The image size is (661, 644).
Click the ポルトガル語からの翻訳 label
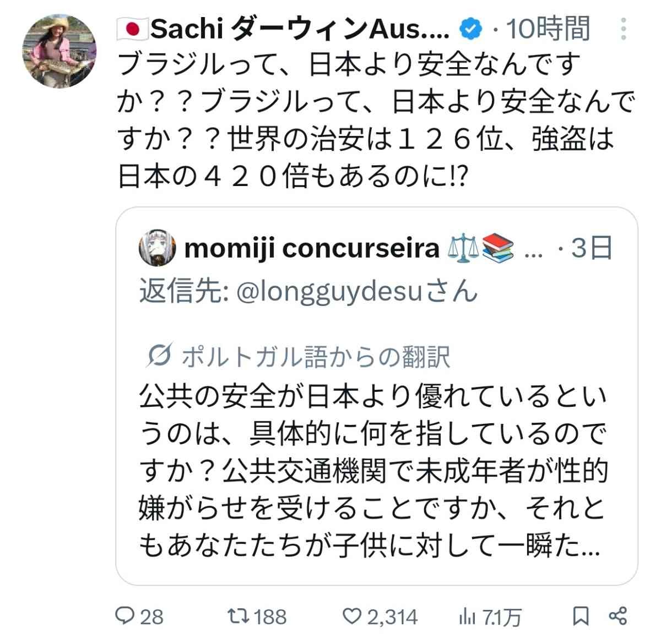(316, 357)
